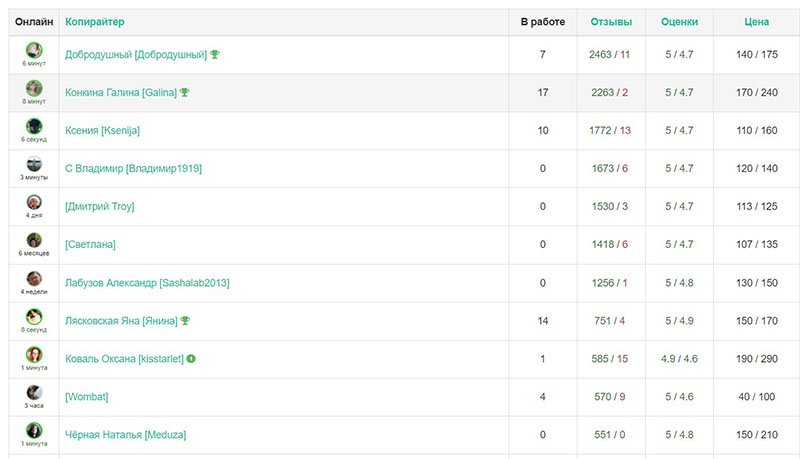
Task: Click green badge icon beside Коваль Оксана
Action: (191, 359)
